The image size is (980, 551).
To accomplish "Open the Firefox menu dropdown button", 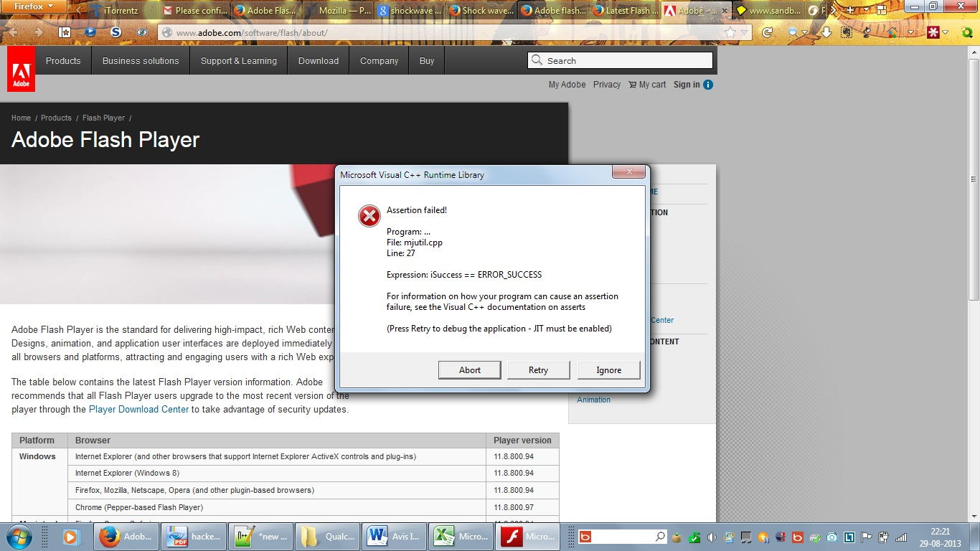I will [x=34, y=6].
